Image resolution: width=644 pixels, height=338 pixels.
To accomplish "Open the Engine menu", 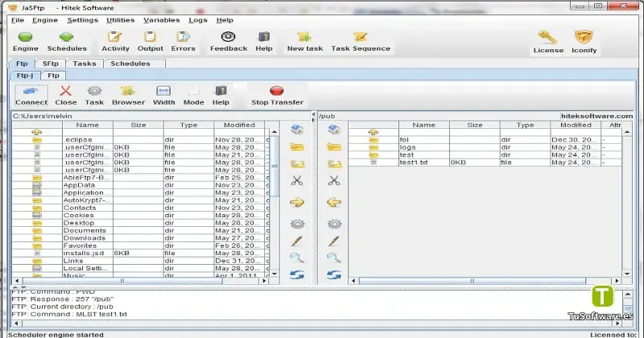I will 45,20.
